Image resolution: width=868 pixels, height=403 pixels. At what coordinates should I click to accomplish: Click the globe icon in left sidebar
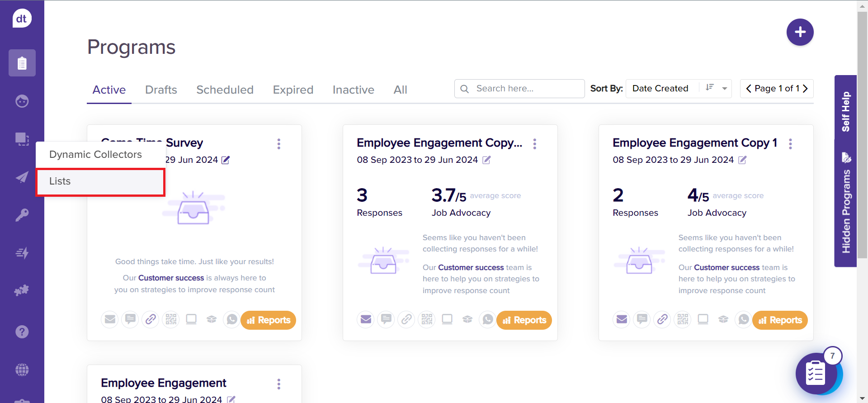tap(22, 370)
